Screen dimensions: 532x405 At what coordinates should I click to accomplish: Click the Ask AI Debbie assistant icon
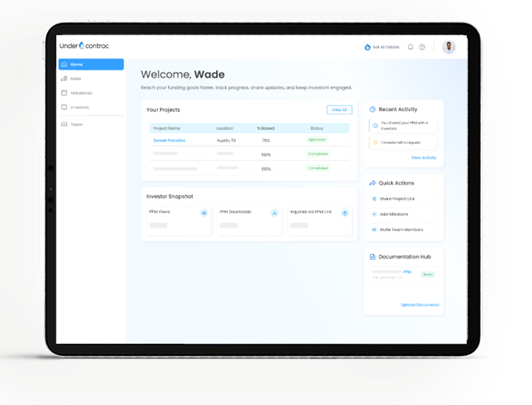(367, 47)
